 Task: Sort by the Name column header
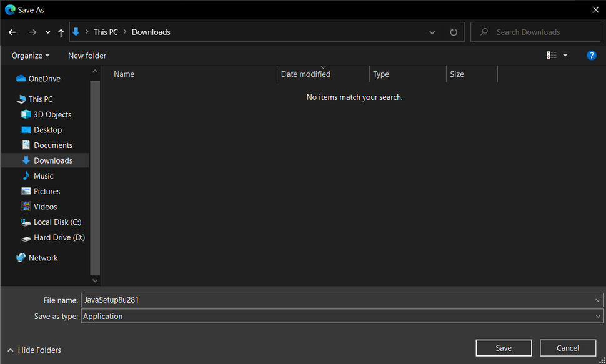tap(124, 74)
